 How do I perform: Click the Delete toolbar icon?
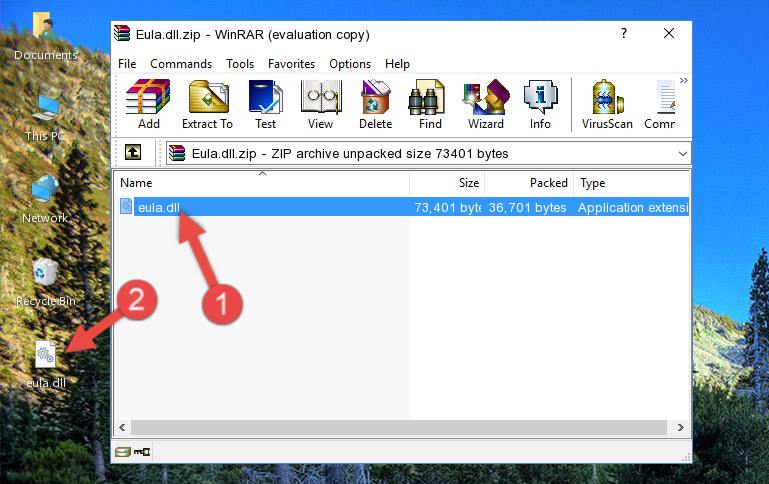pyautogui.click(x=376, y=104)
